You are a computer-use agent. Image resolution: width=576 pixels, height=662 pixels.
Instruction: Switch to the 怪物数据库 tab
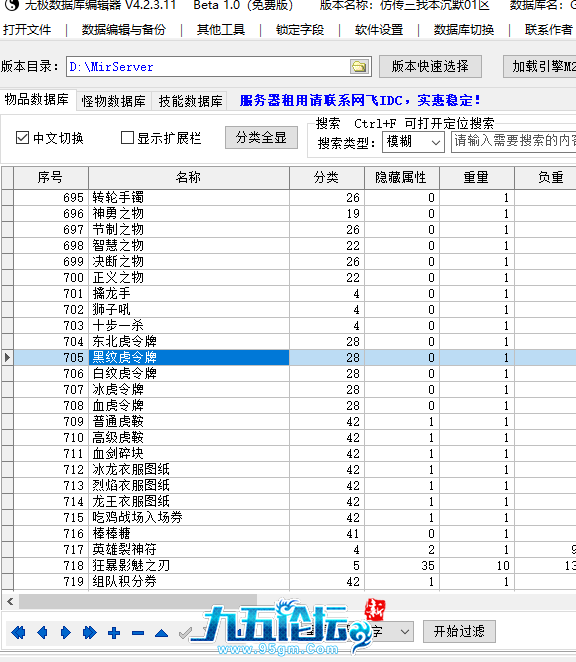tap(114, 101)
